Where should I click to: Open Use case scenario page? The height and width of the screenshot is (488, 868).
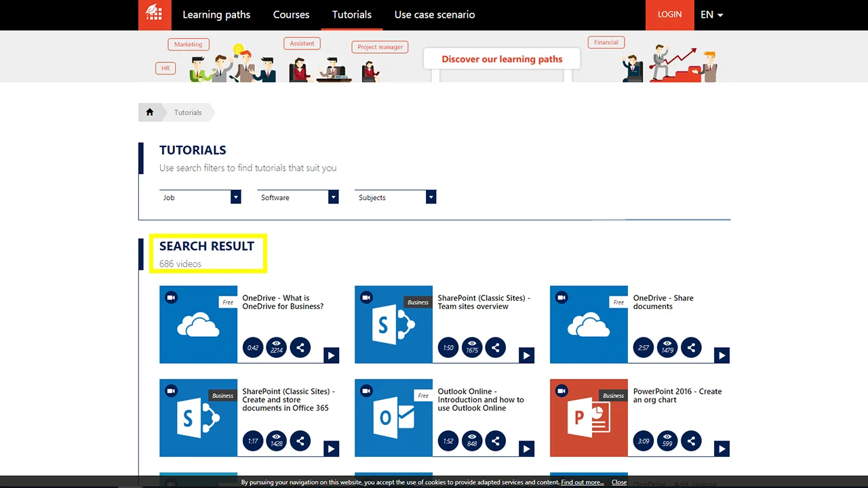[435, 15]
